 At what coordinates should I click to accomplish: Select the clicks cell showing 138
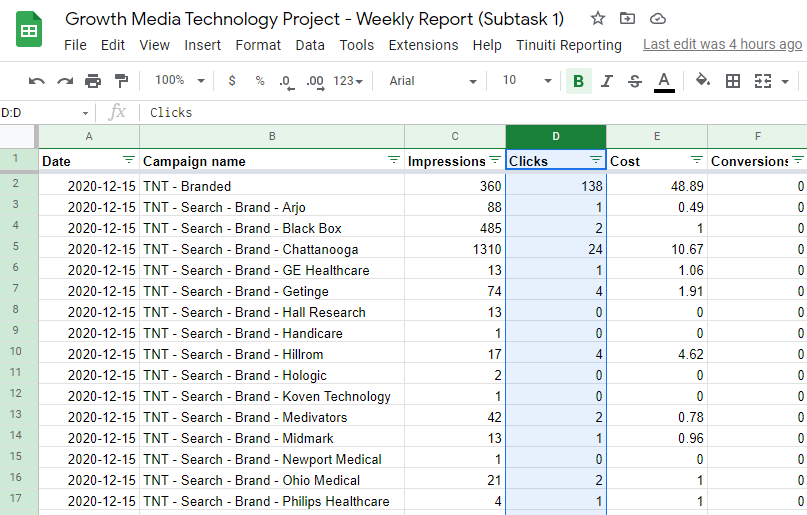coord(556,186)
